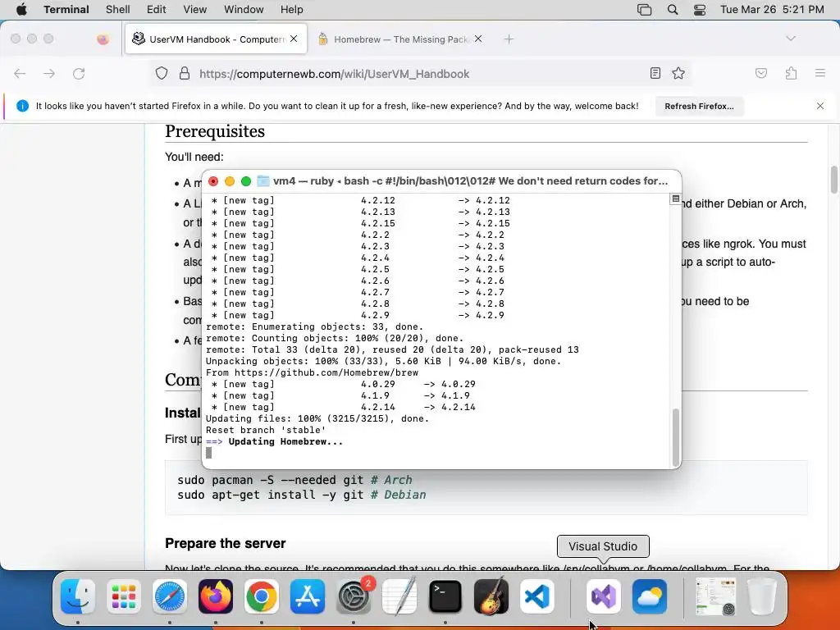Open Finder from the Dock

[78, 596]
